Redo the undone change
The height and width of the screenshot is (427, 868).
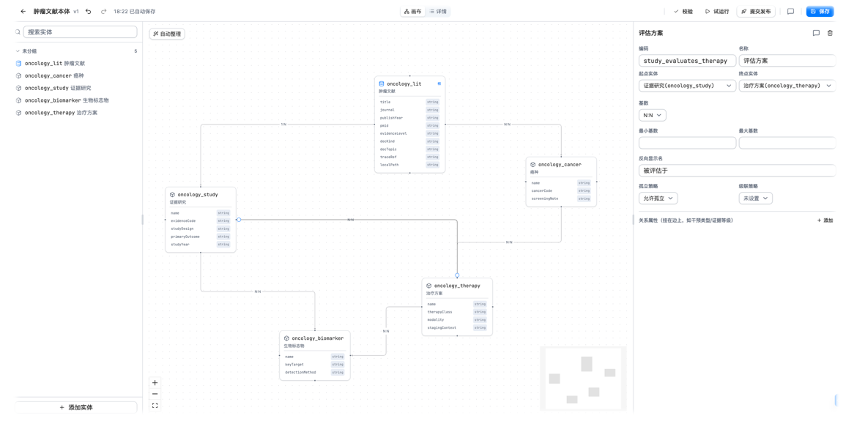click(x=103, y=11)
